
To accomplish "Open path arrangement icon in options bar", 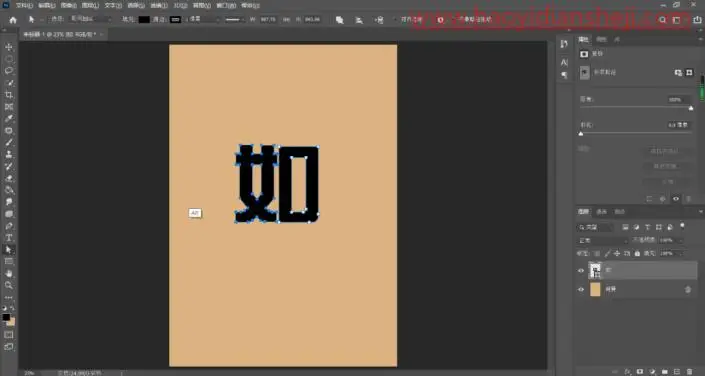I will point(379,20).
